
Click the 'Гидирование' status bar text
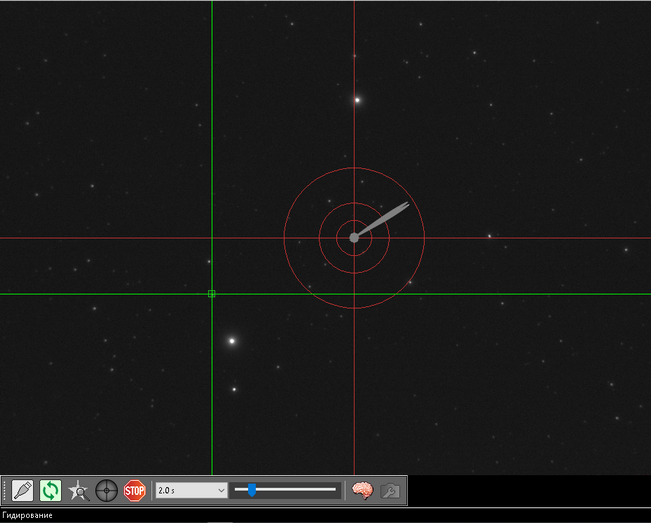click(27, 516)
